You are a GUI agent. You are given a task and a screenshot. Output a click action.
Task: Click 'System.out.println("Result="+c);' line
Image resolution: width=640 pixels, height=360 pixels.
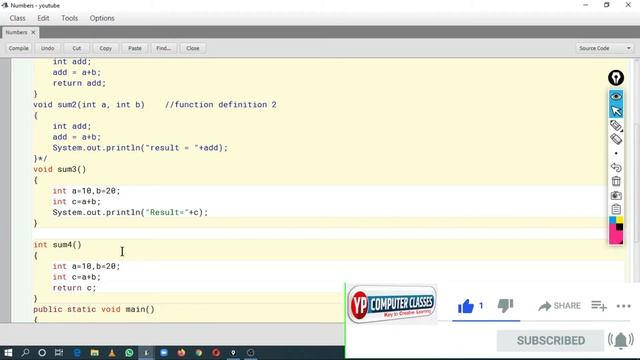tap(130, 213)
